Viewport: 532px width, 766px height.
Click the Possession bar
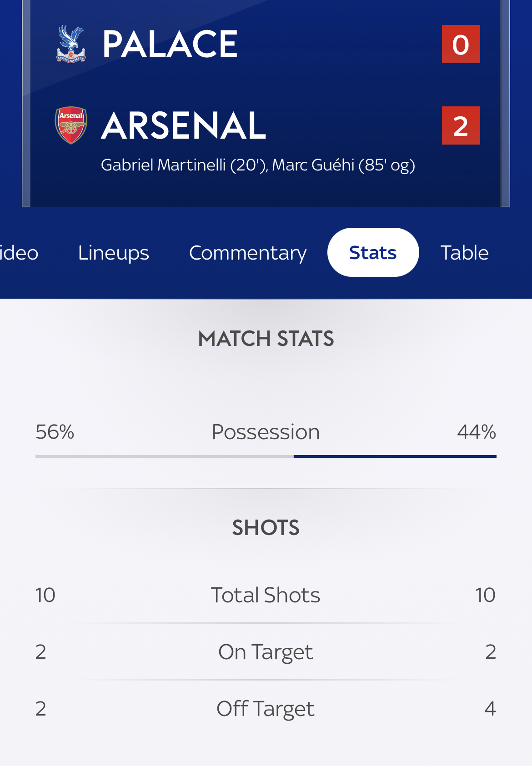tap(266, 456)
